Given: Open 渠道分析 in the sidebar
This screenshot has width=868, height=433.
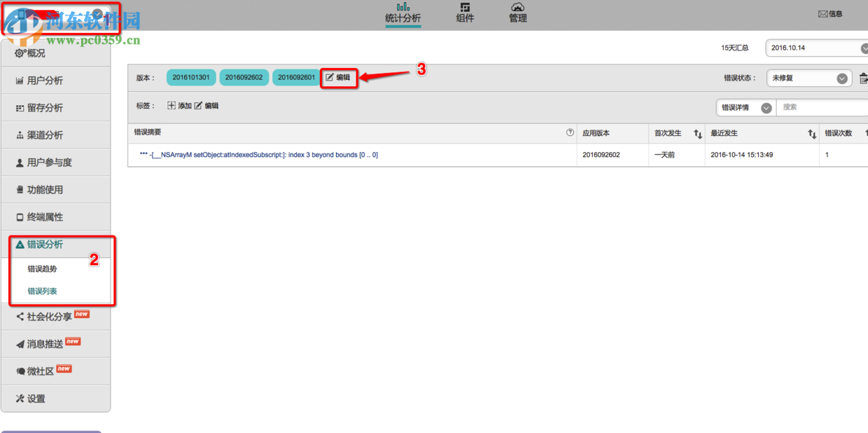Looking at the screenshot, I should [55, 135].
